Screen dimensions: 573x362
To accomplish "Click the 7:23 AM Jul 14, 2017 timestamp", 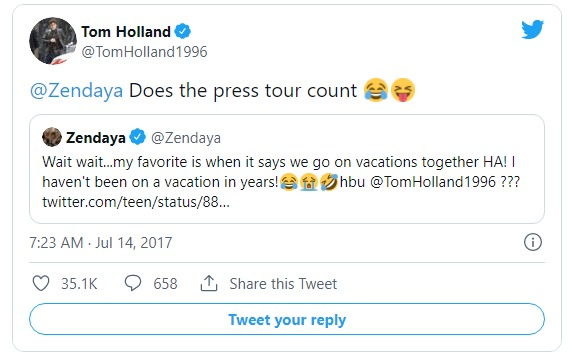I will coord(100,243).
